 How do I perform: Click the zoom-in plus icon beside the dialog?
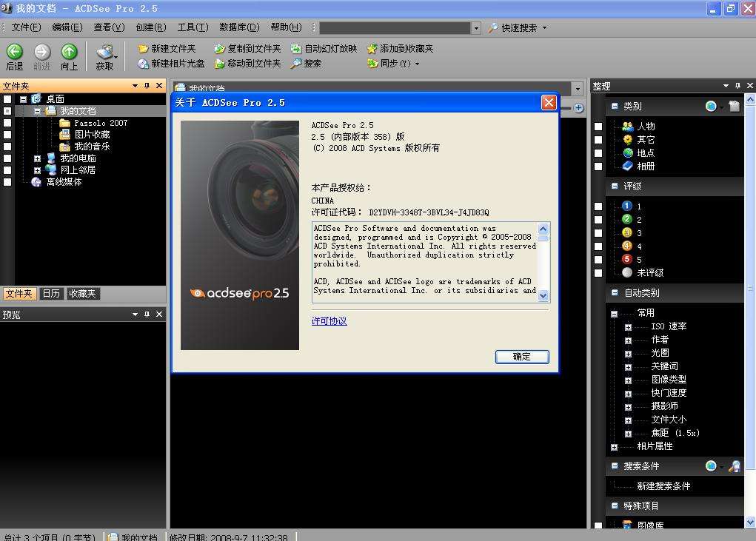pyautogui.click(x=578, y=108)
